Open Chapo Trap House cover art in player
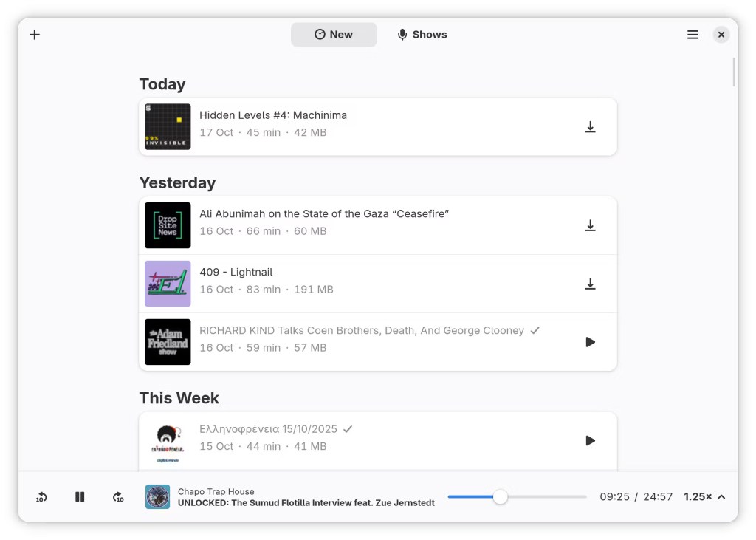The height and width of the screenshot is (540, 756). tap(157, 497)
